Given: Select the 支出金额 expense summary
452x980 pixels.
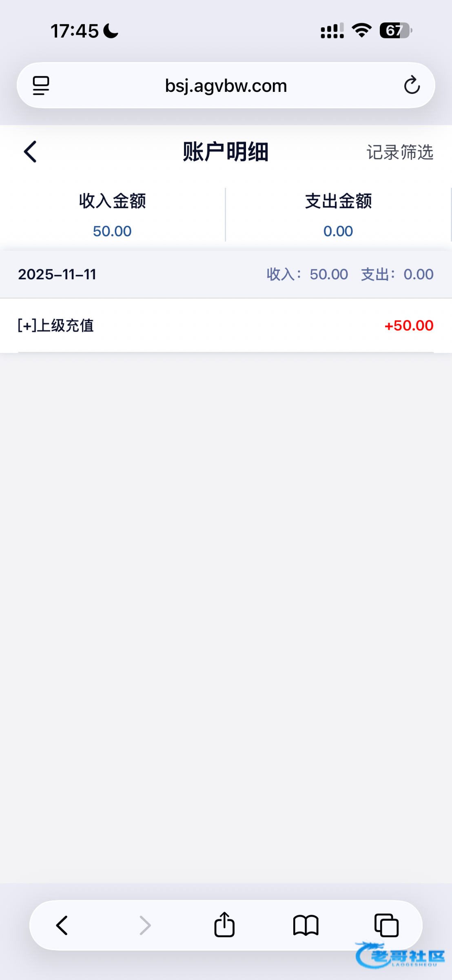Looking at the screenshot, I should click(x=338, y=215).
